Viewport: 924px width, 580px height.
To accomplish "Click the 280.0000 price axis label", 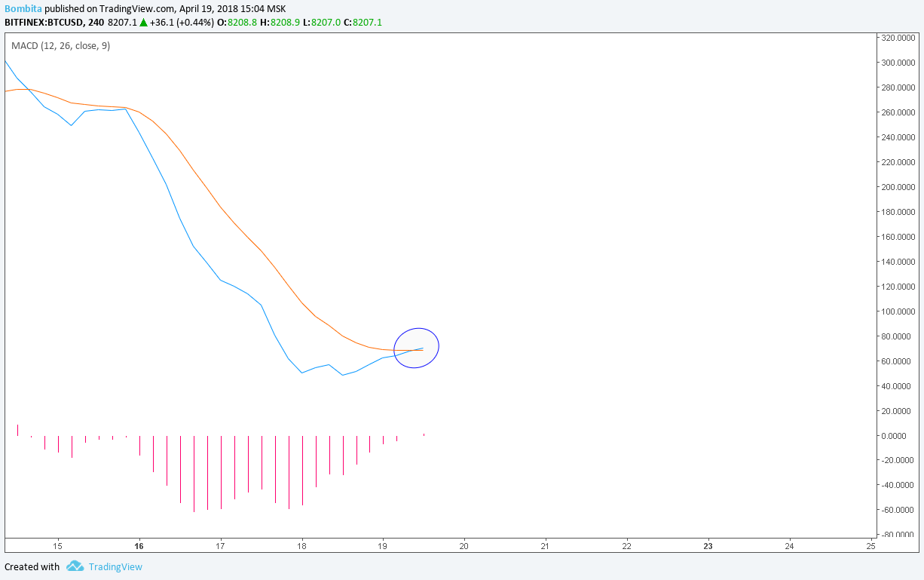I will [898, 87].
